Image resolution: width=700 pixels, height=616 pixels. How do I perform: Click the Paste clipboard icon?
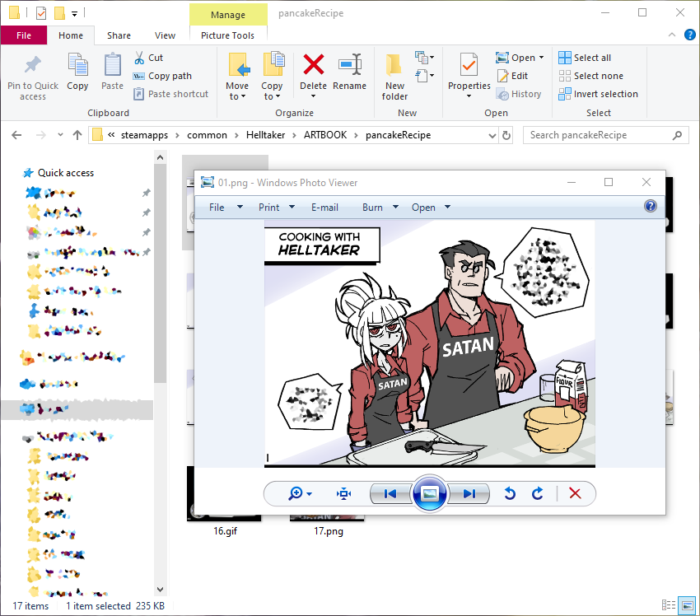coord(112,65)
